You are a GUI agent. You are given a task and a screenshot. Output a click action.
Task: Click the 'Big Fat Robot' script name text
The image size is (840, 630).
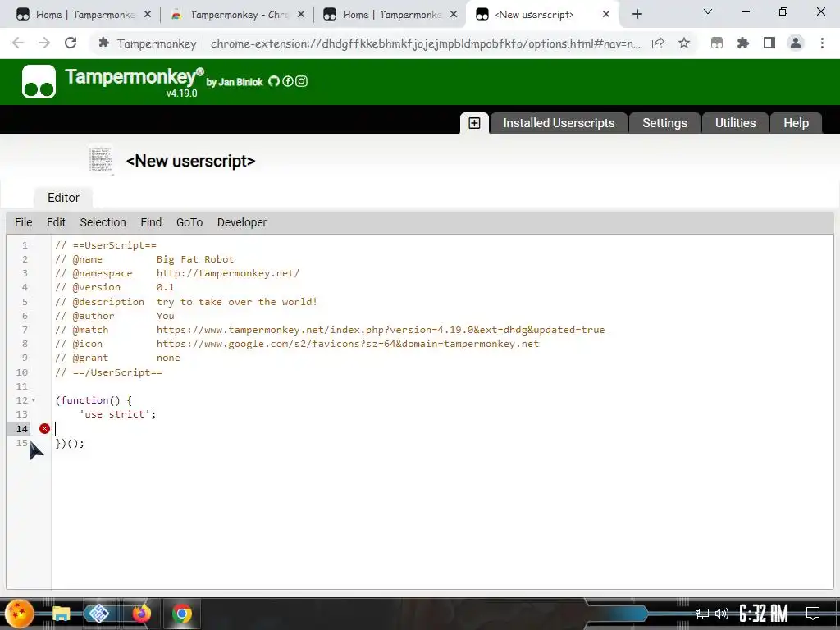195,259
